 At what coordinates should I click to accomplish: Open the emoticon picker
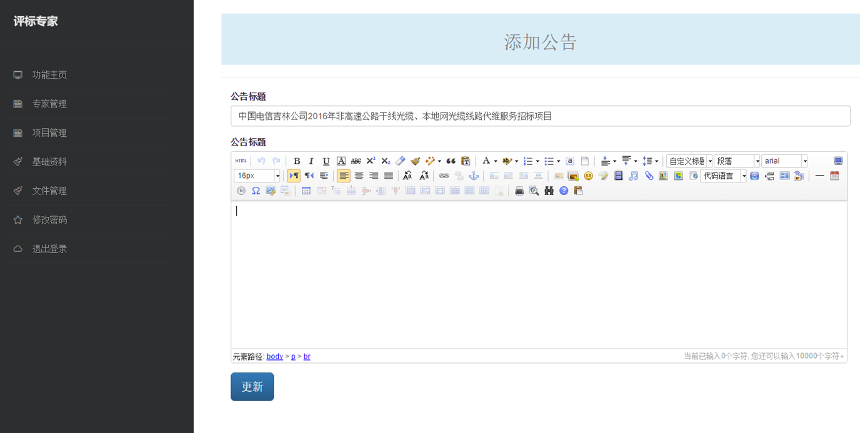click(588, 176)
